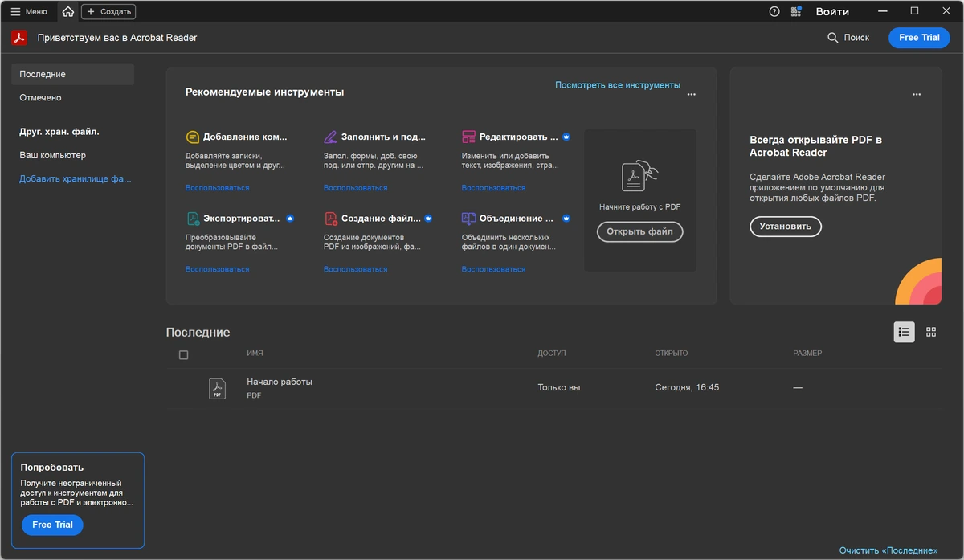964x560 pixels.
Task: Click the premium badge next to Создание файла
Action: [428, 219]
